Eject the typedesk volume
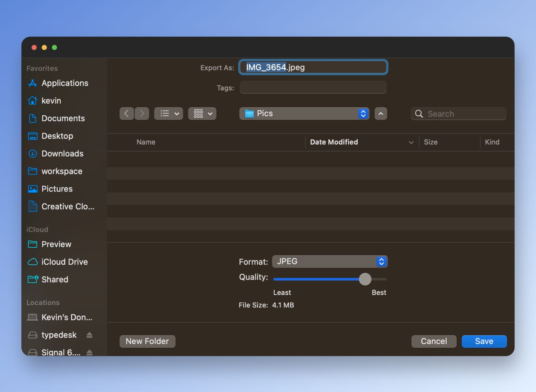The width and height of the screenshot is (536, 392). 89,335
